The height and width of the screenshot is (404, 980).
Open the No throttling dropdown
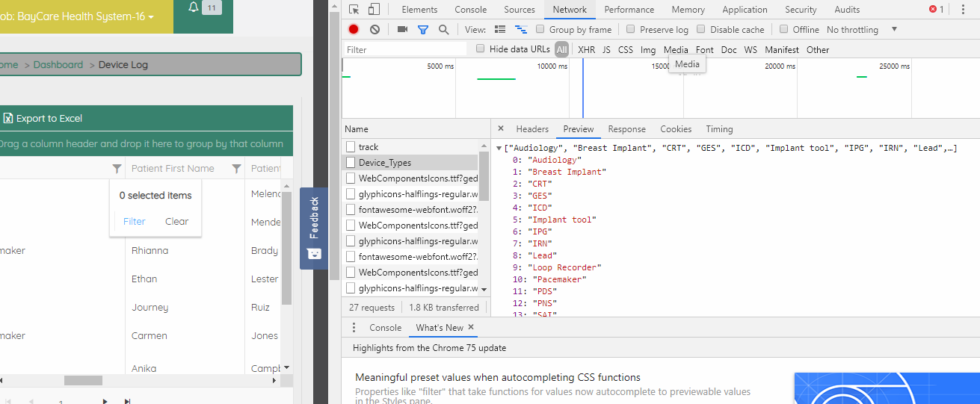click(863, 29)
